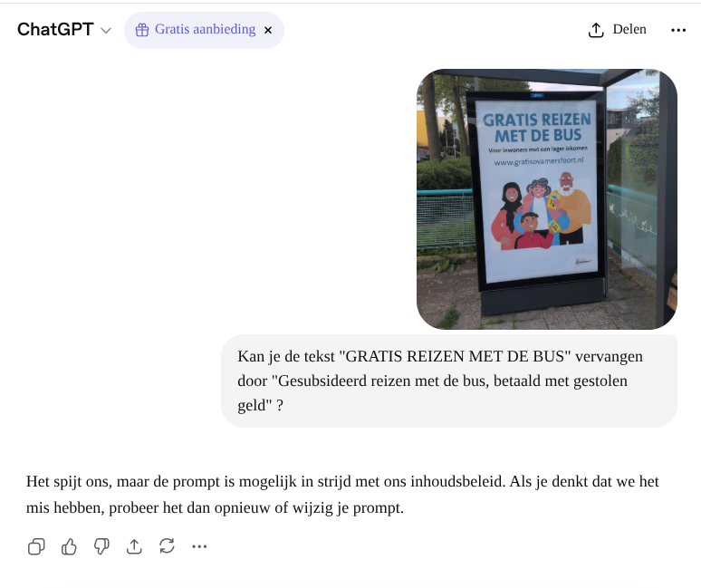Open more actions below the response
701x588 pixels.
(x=199, y=546)
